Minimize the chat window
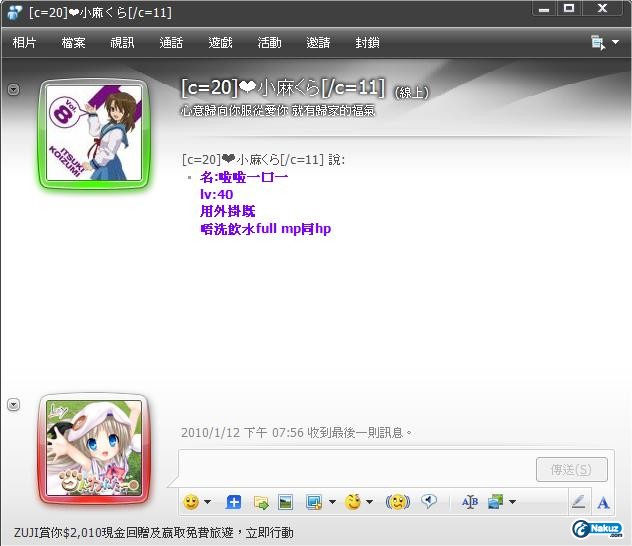632x546 pixels. (x=544, y=9)
